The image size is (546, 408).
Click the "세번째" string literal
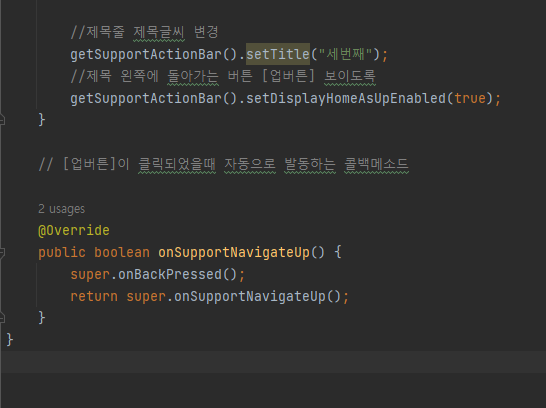pos(345,54)
